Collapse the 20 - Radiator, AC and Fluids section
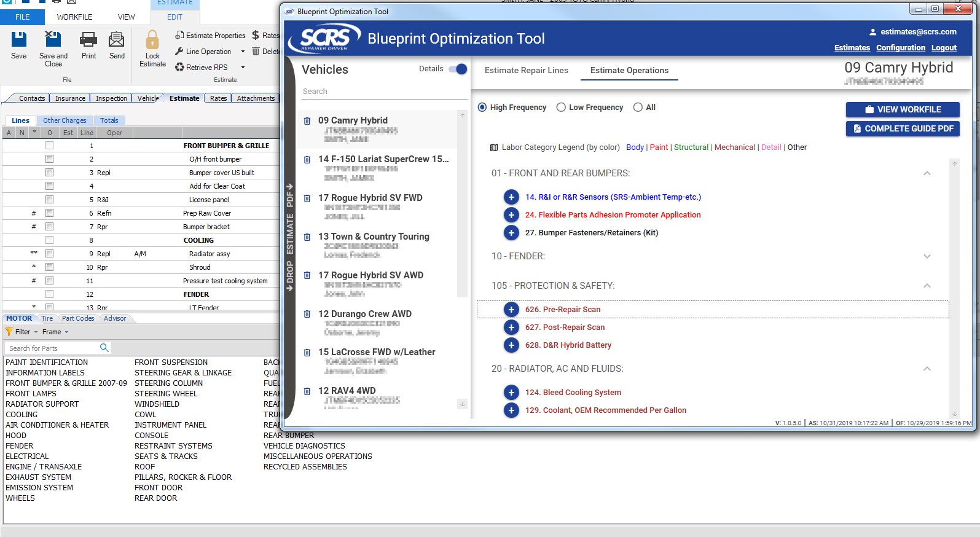 coord(927,369)
